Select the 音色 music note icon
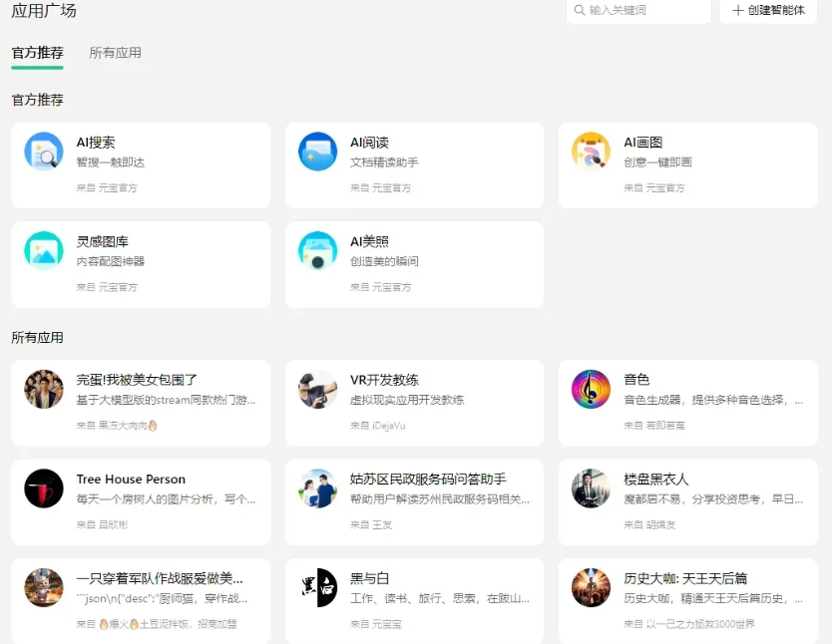 (x=591, y=389)
